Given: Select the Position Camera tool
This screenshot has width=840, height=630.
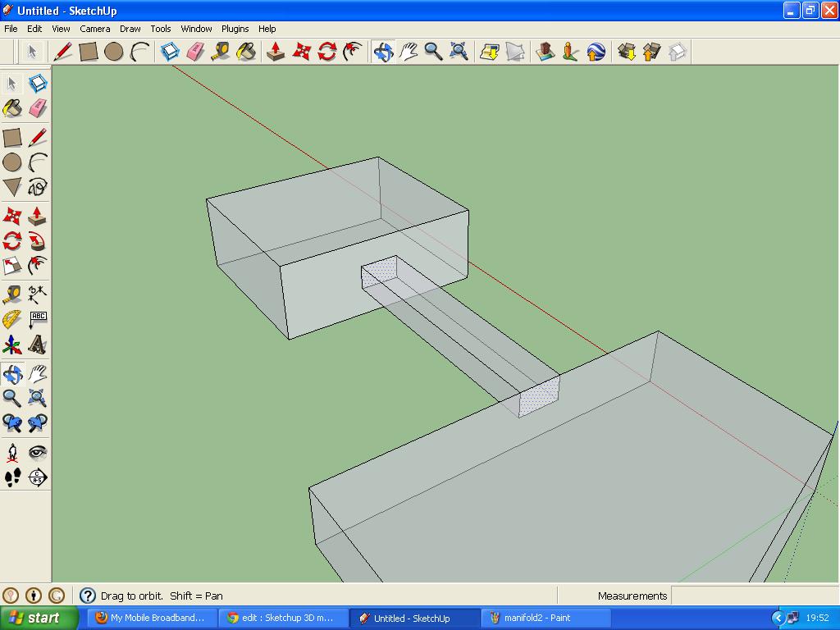Looking at the screenshot, I should coord(12,453).
